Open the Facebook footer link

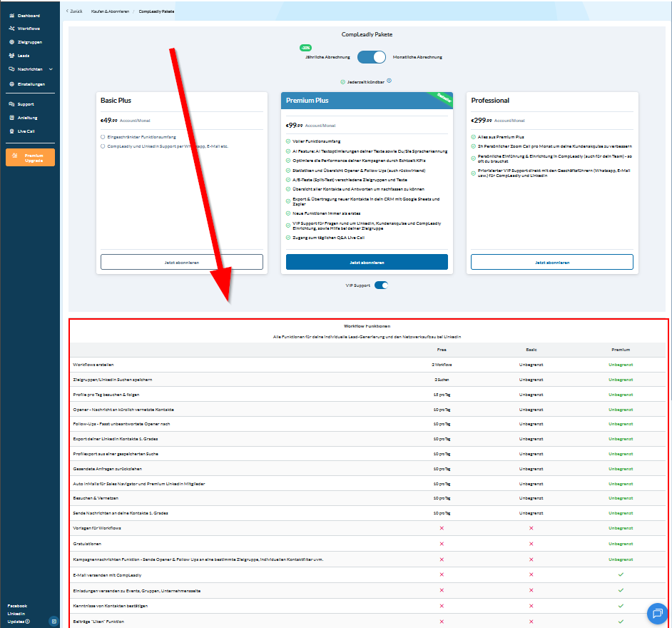coord(17,606)
